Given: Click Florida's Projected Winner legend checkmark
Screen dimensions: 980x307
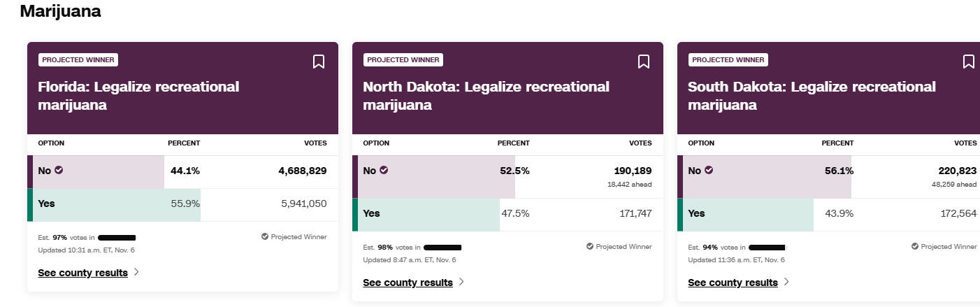Looking at the screenshot, I should (265, 237).
